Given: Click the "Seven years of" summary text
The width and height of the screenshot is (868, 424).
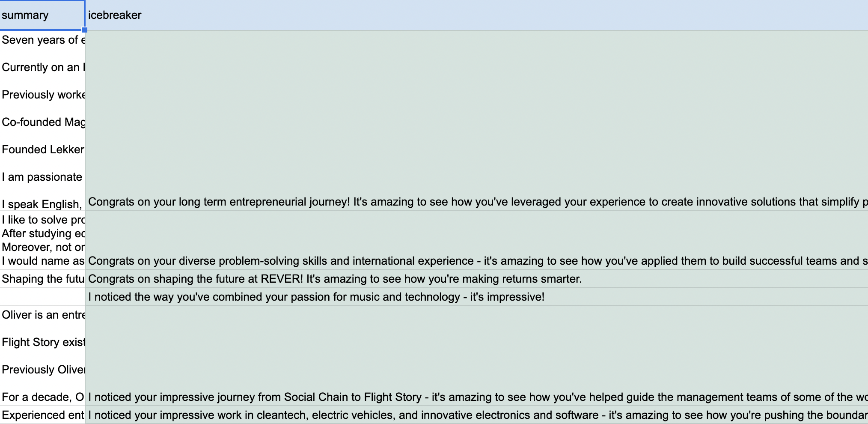Looking at the screenshot, I should coord(43,40).
